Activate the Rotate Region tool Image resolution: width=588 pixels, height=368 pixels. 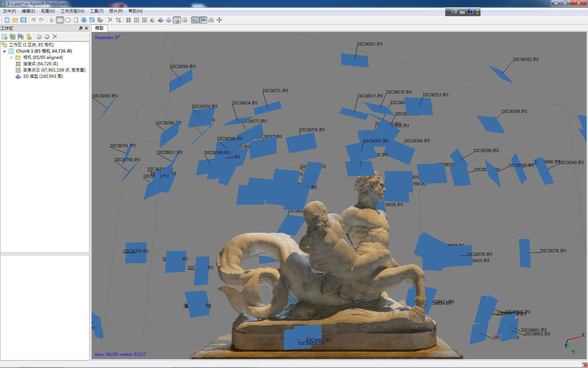(100, 20)
